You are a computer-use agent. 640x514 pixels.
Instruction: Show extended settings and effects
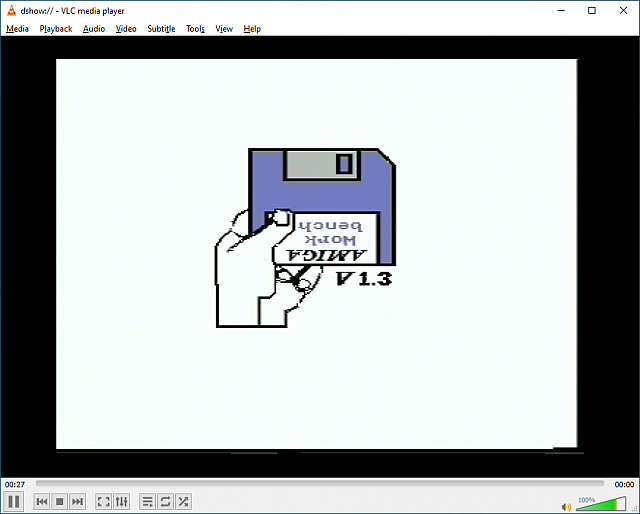click(x=122, y=501)
